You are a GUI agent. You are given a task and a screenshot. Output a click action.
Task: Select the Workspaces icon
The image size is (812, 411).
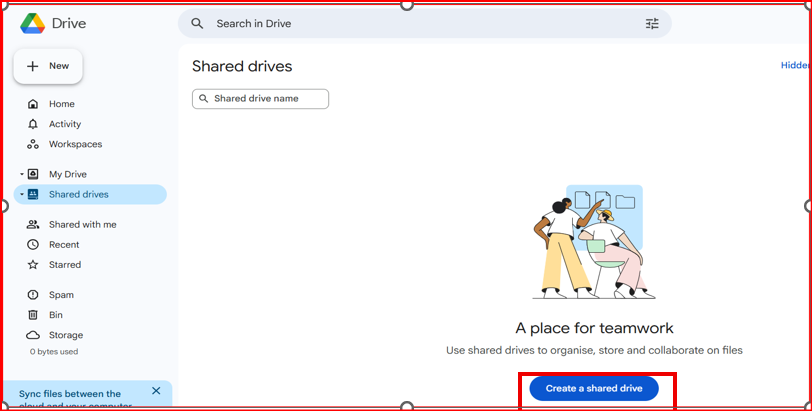point(33,144)
